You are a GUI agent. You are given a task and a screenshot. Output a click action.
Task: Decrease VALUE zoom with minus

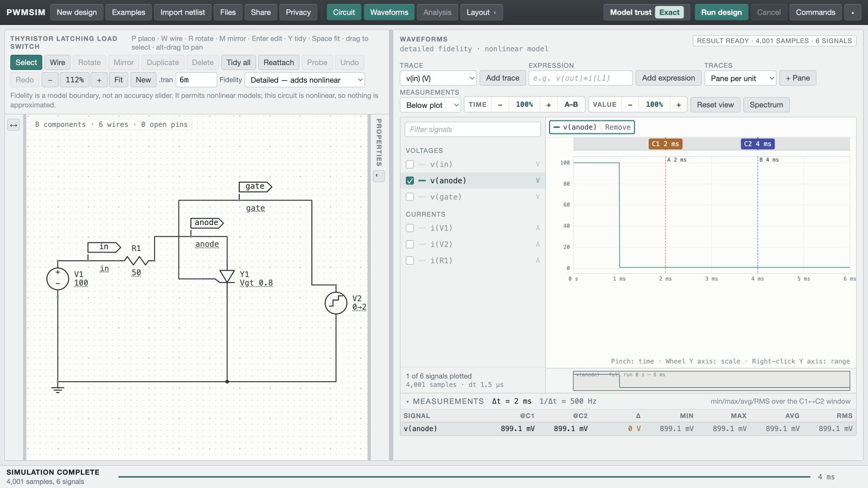(x=630, y=105)
